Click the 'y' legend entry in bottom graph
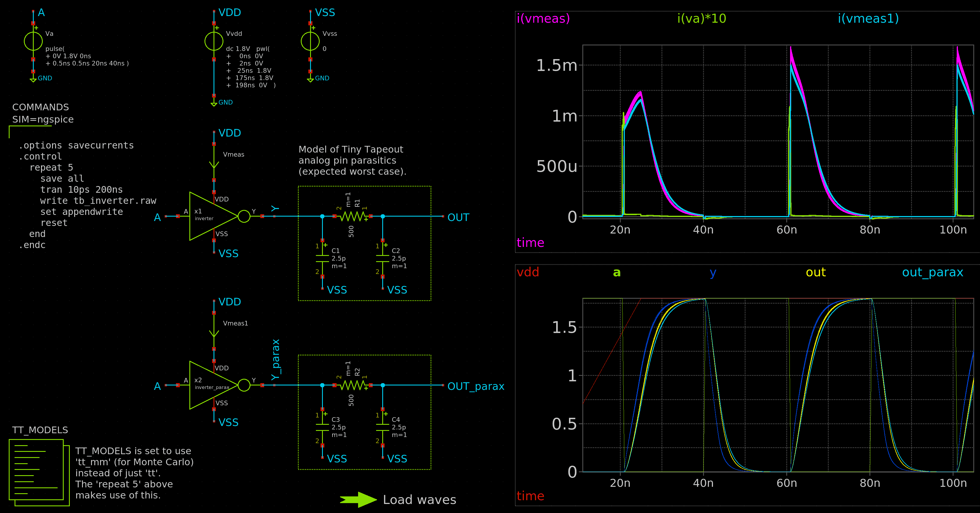 (713, 273)
